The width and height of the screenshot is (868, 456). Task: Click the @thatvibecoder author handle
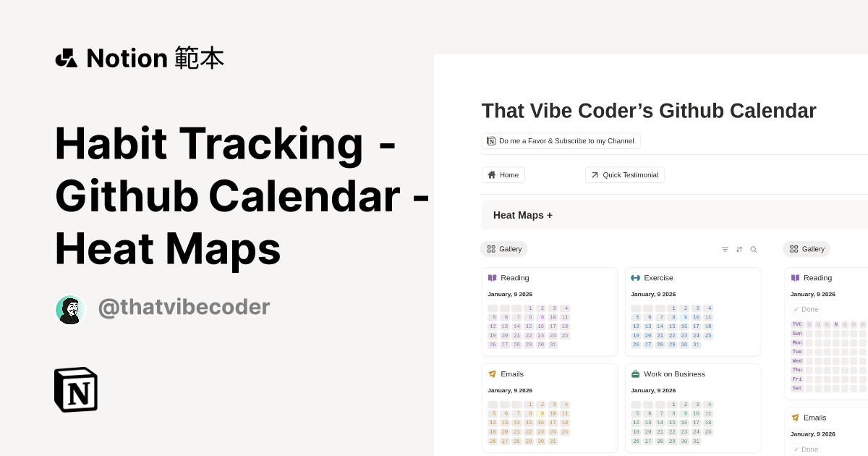click(184, 307)
